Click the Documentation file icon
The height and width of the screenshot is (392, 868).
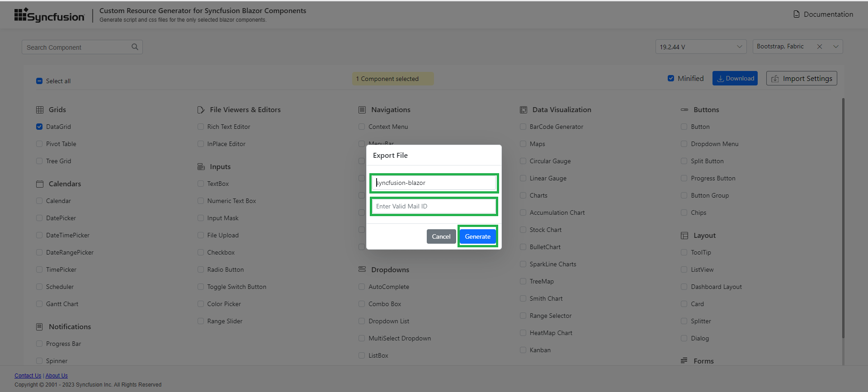(797, 14)
